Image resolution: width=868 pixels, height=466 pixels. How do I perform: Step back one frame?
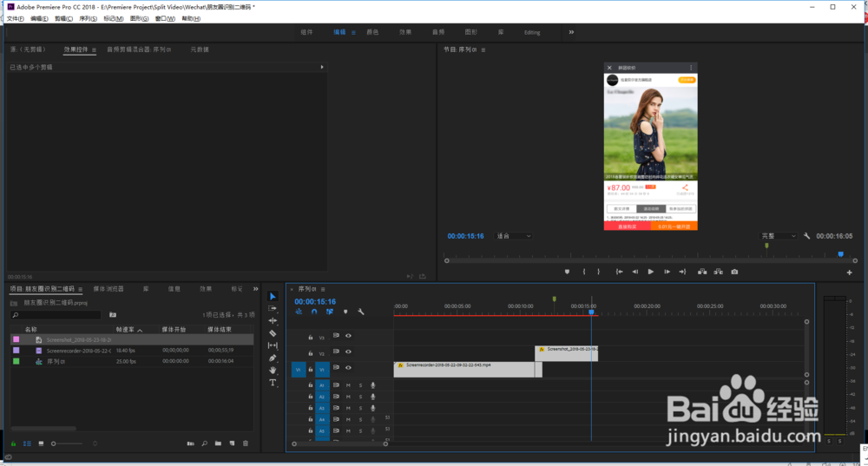click(635, 272)
